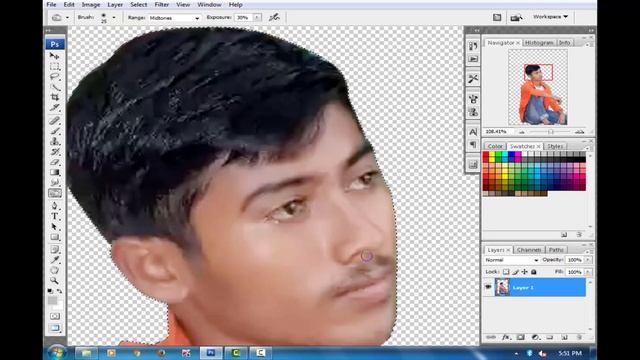Open the Filter menu
This screenshot has height=360, width=640.
click(162, 4)
